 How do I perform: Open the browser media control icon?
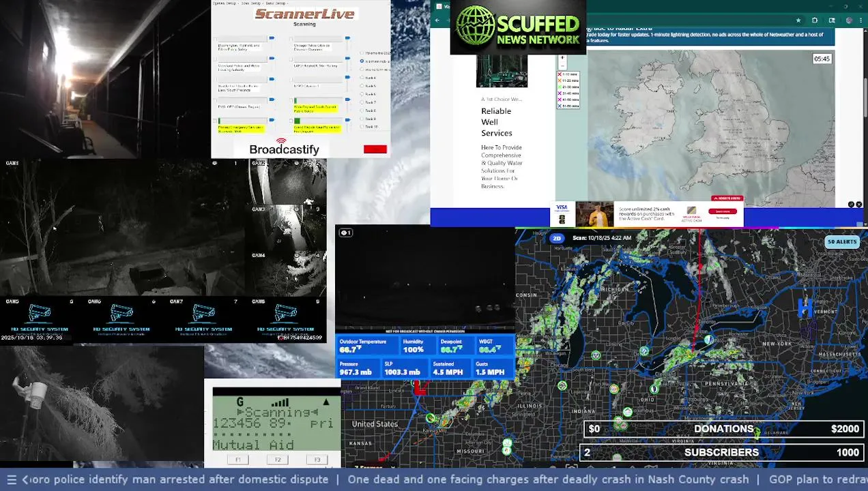click(832, 20)
